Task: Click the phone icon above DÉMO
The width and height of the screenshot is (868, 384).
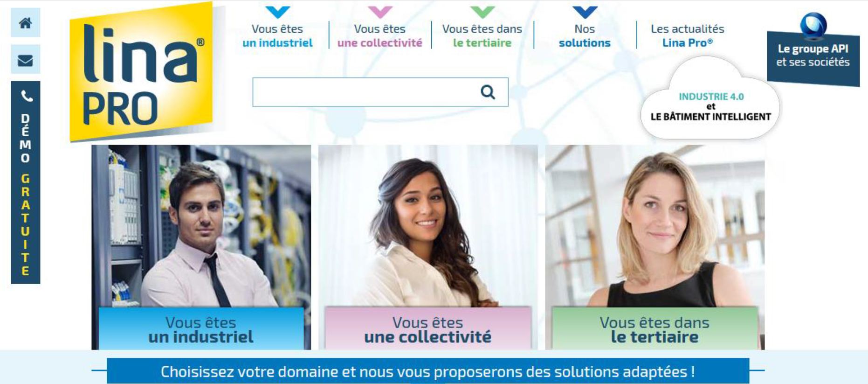Action: tap(27, 96)
